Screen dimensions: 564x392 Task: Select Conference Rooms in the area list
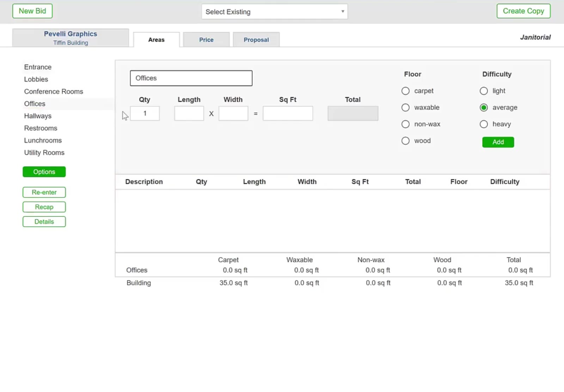54,91
